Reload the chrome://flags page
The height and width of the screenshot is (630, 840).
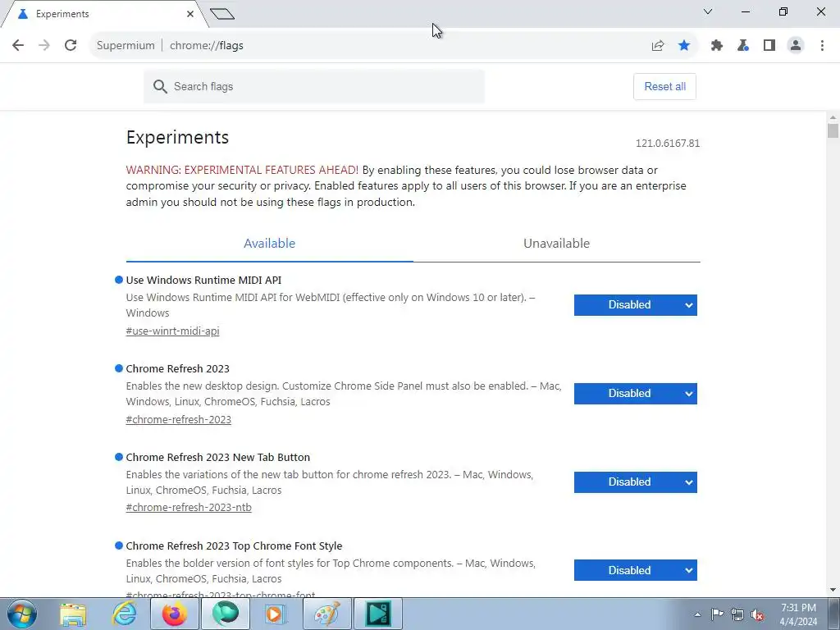(71, 45)
